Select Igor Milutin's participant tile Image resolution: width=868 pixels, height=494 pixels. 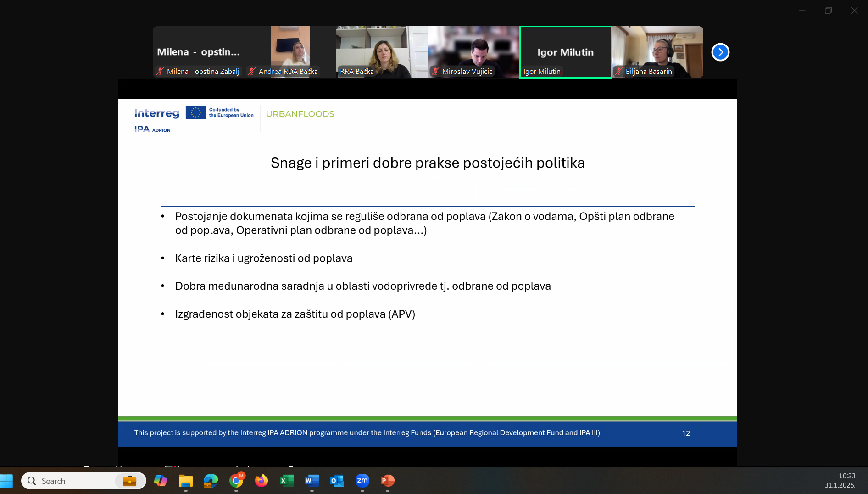(x=565, y=52)
